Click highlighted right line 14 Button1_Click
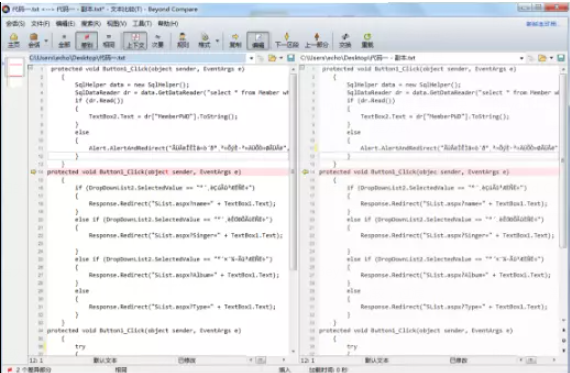Image resolution: width=570 pixels, height=373 pixels. click(414, 172)
